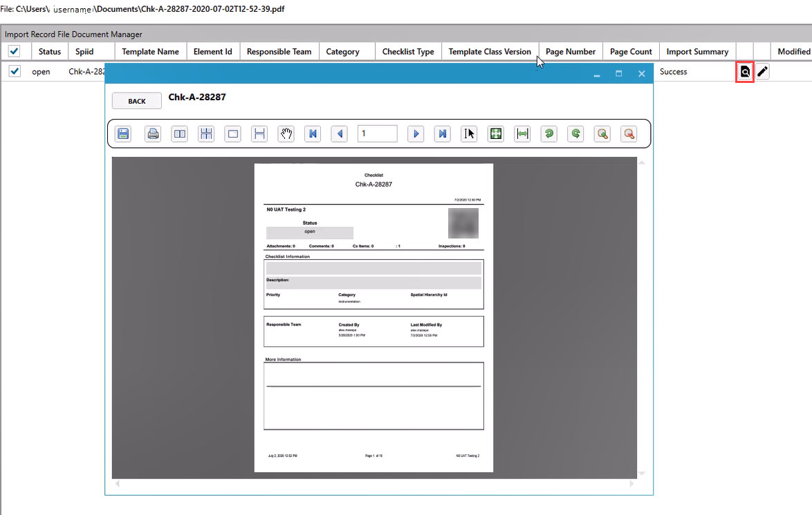Zoom in on the document

[603, 134]
